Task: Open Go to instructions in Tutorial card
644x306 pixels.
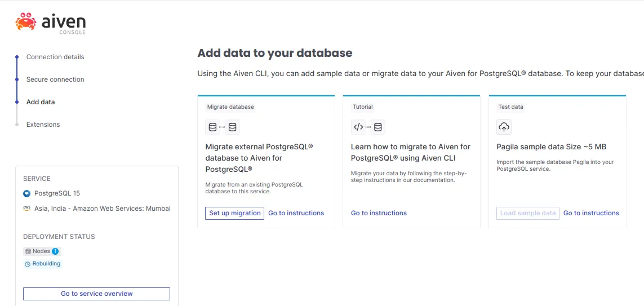Action: (379, 213)
